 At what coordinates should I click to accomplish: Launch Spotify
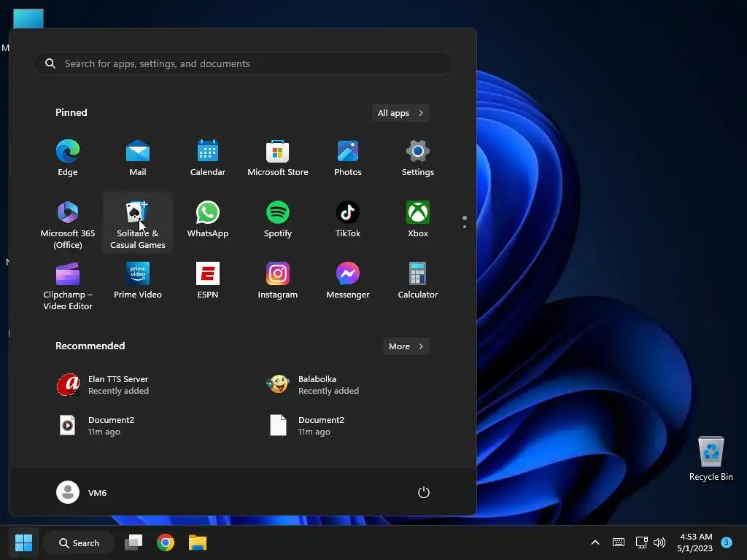278,220
